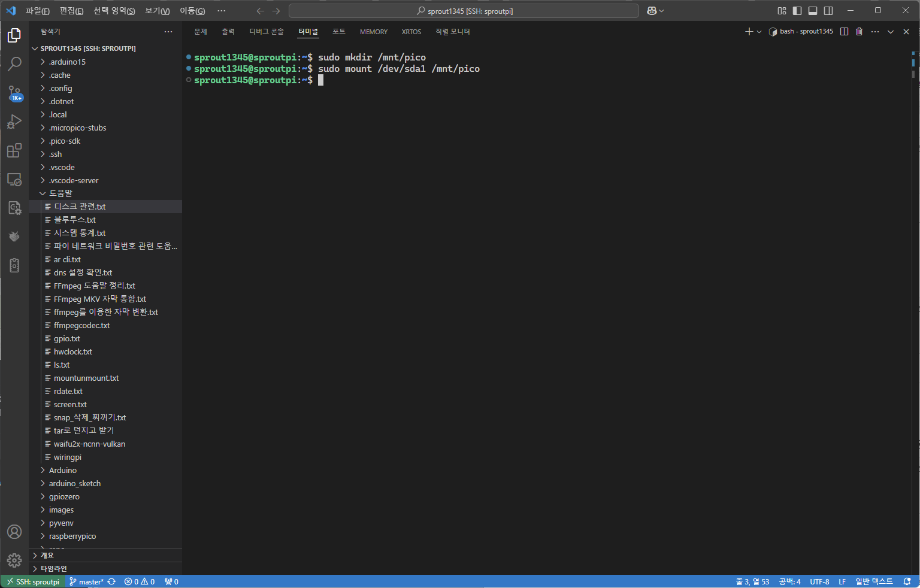Open the Extensions view icon
This screenshot has width=920, height=588.
coord(14,150)
